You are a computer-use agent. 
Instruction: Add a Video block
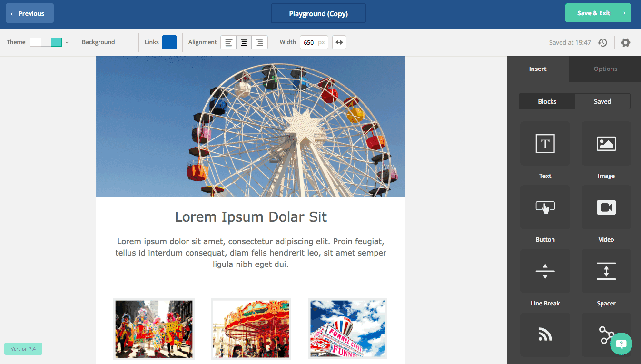click(x=606, y=207)
